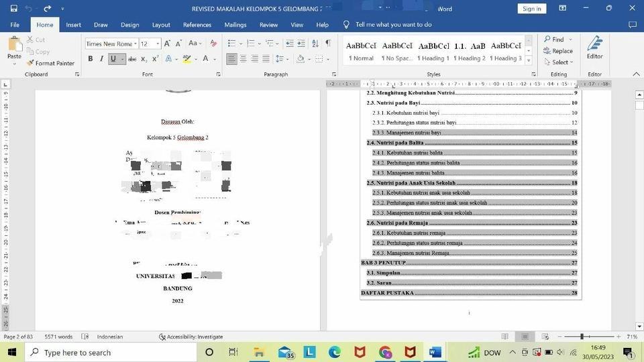
Task: Apply superscript formatting
Action: pyautogui.click(x=155, y=59)
